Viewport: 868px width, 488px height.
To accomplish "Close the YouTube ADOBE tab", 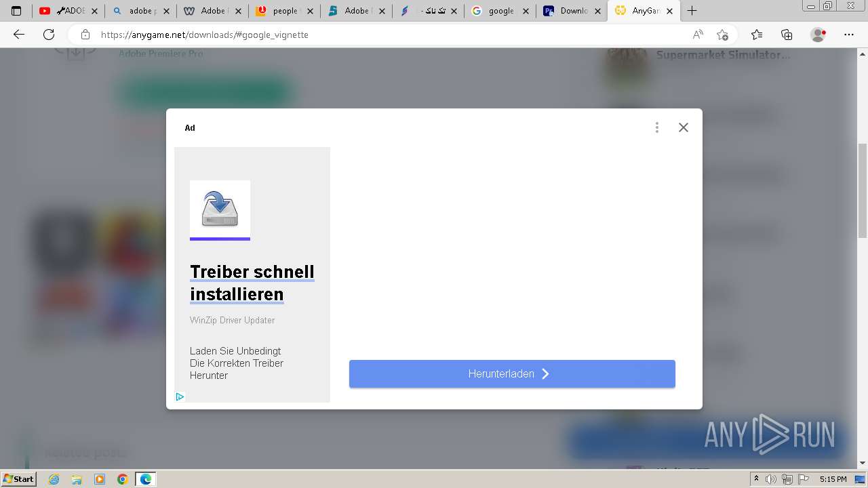I will 94,11.
